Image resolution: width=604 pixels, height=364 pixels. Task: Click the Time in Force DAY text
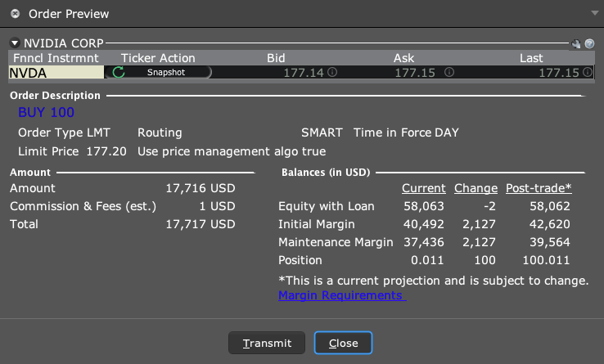[406, 133]
